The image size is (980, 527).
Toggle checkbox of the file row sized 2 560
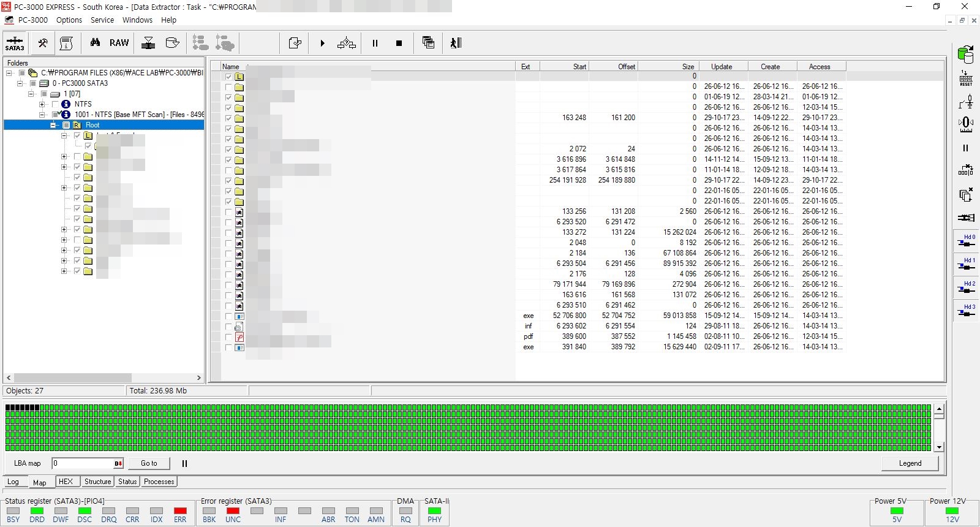coord(228,212)
